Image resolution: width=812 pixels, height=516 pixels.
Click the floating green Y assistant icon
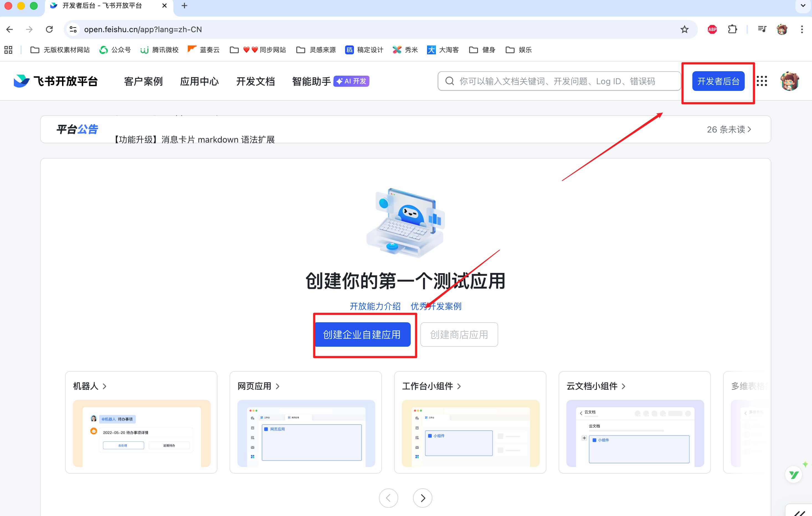pyautogui.click(x=793, y=474)
